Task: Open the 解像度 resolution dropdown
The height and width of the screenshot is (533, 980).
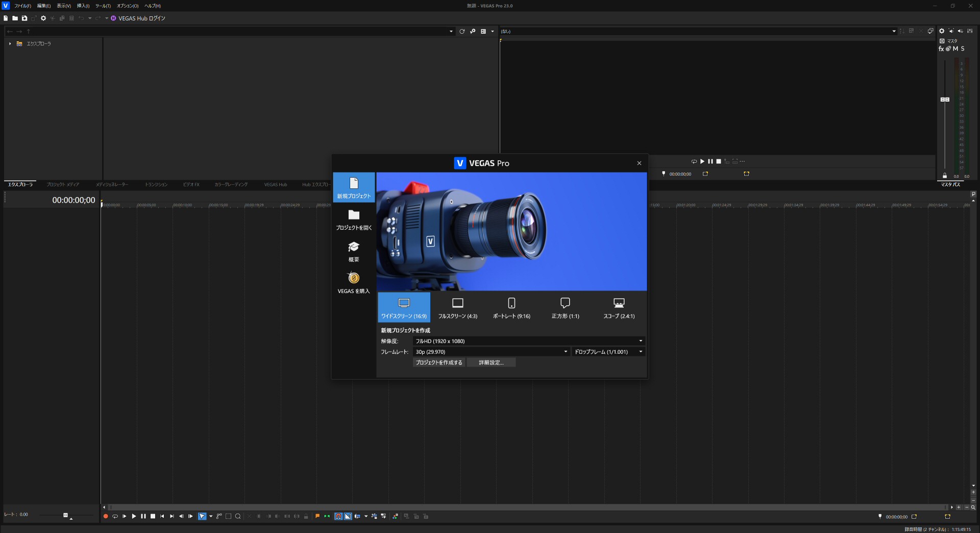Action: [x=528, y=341]
